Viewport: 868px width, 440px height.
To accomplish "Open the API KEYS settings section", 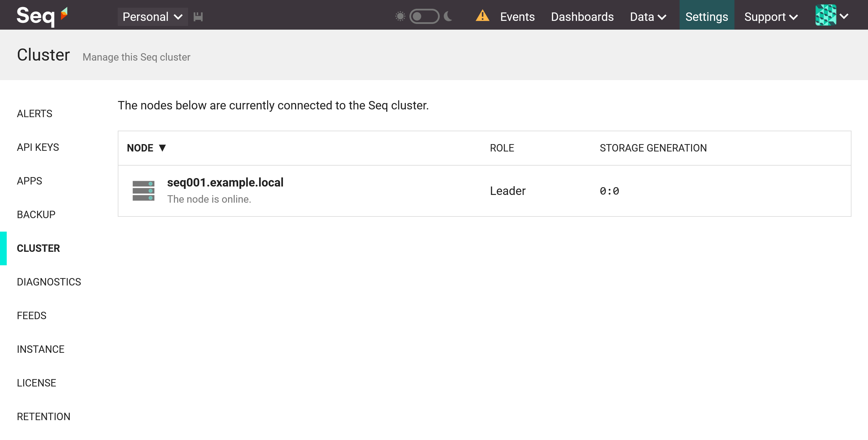I will tap(38, 147).
